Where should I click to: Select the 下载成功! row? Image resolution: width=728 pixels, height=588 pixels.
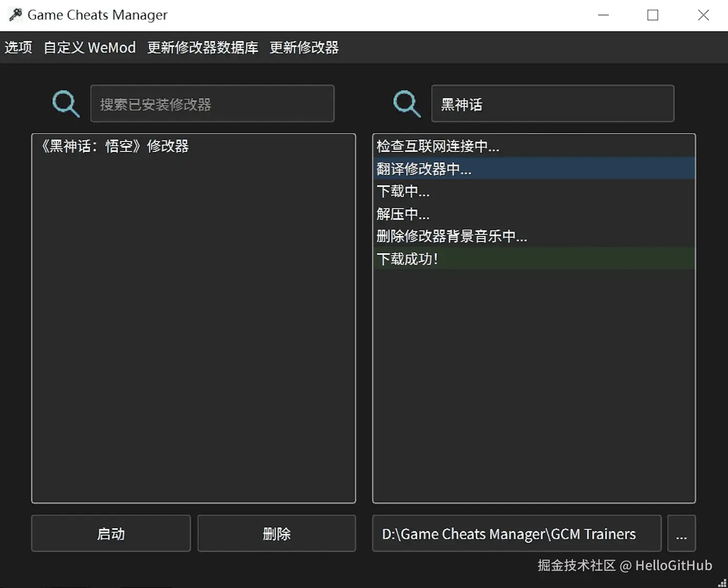(534, 259)
